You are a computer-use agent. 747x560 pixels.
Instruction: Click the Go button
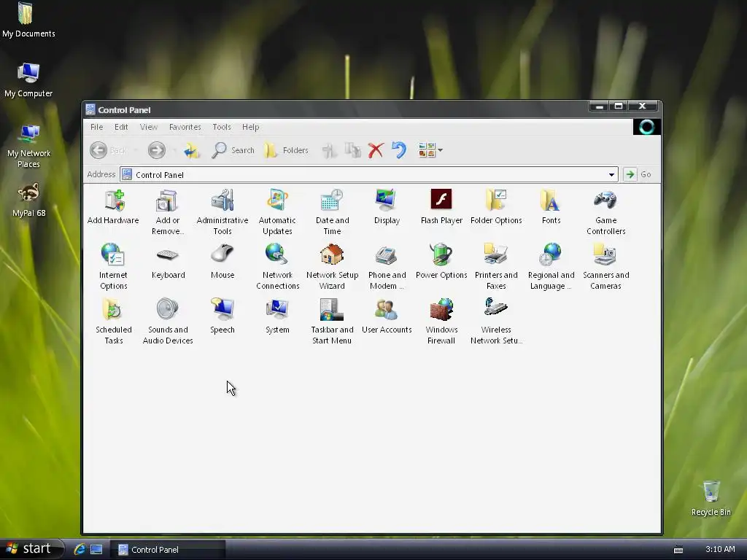pos(638,174)
